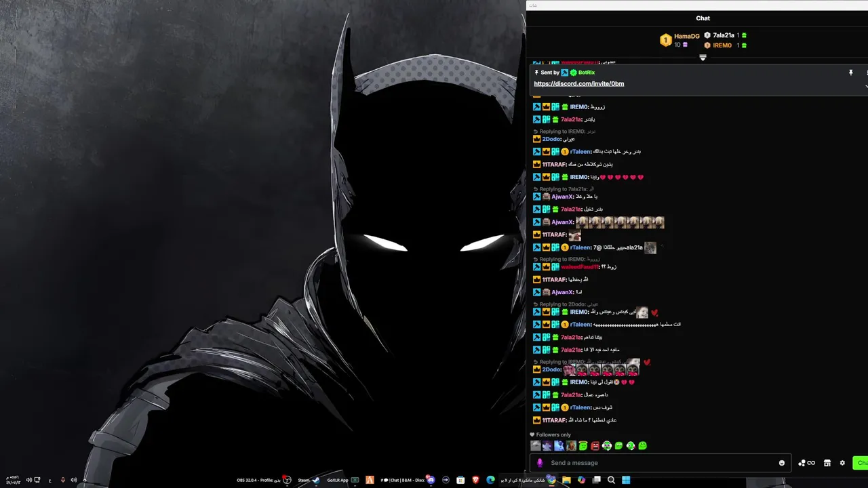The image size is (868, 488).
Task: Expand the gift leaderboard arrow
Action: (703, 58)
